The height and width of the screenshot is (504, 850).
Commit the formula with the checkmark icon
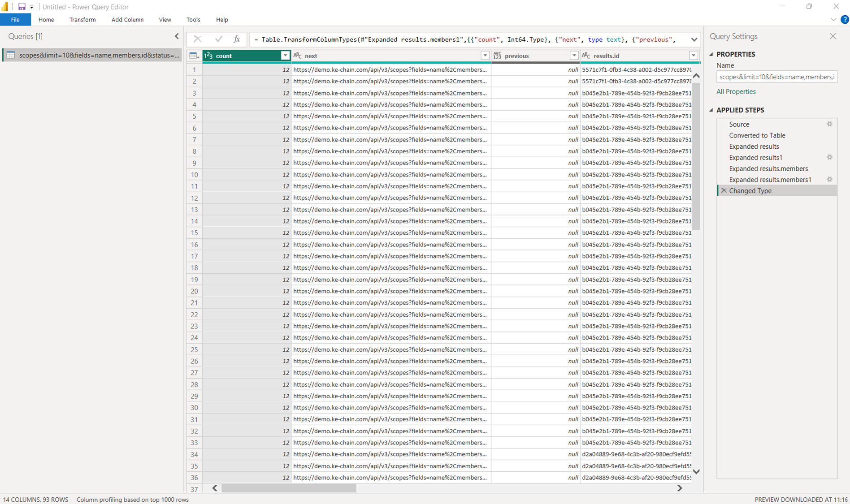click(218, 39)
